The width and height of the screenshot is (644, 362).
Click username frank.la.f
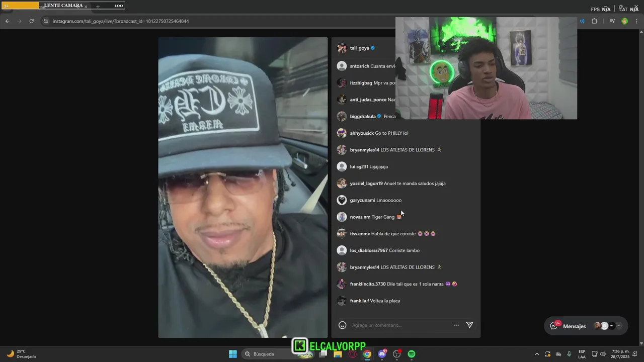[359, 301]
